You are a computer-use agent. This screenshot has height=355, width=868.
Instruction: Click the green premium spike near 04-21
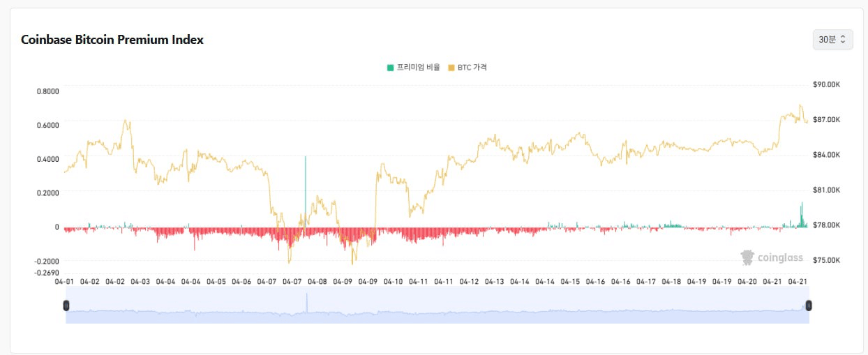[x=802, y=214]
